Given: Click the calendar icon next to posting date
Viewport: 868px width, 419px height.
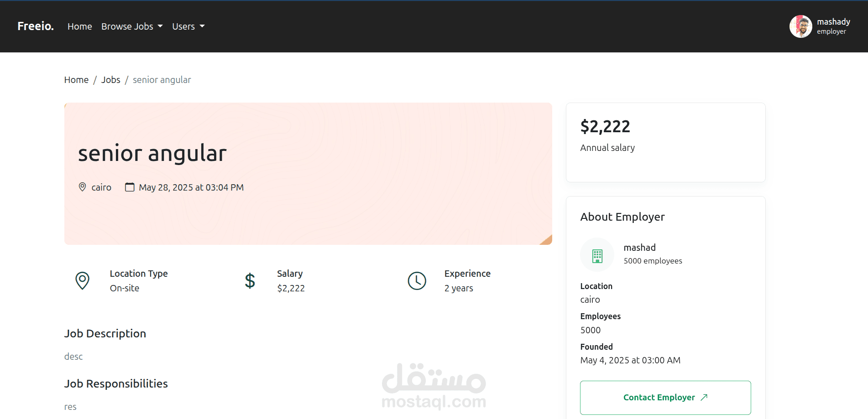Looking at the screenshot, I should click(x=130, y=187).
